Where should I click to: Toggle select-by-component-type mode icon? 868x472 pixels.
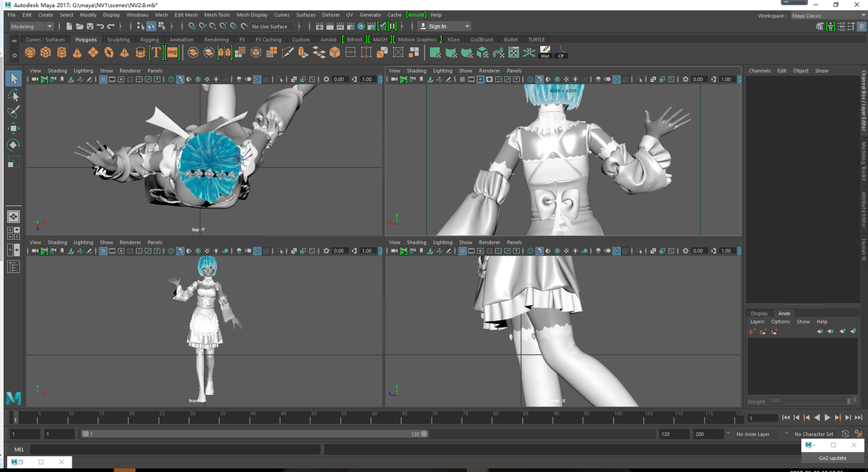[x=161, y=26]
